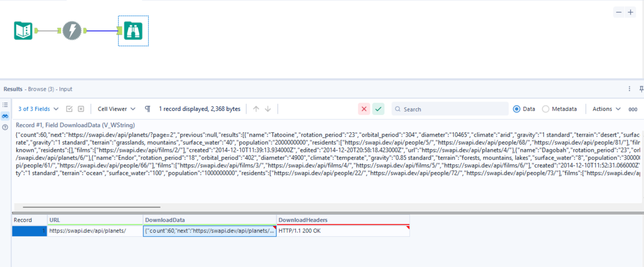Click the cell viewer horizontal scrollbar
This screenshot has height=267, width=644.
[92, 207]
